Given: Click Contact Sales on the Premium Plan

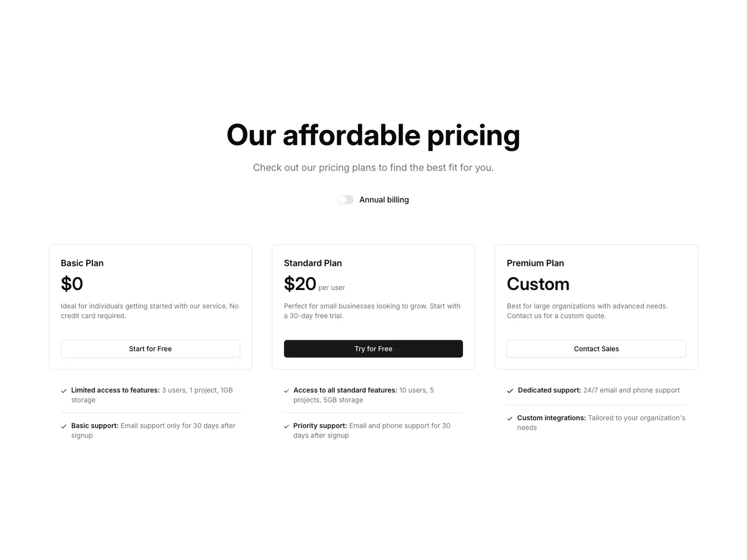Looking at the screenshot, I should (x=596, y=348).
